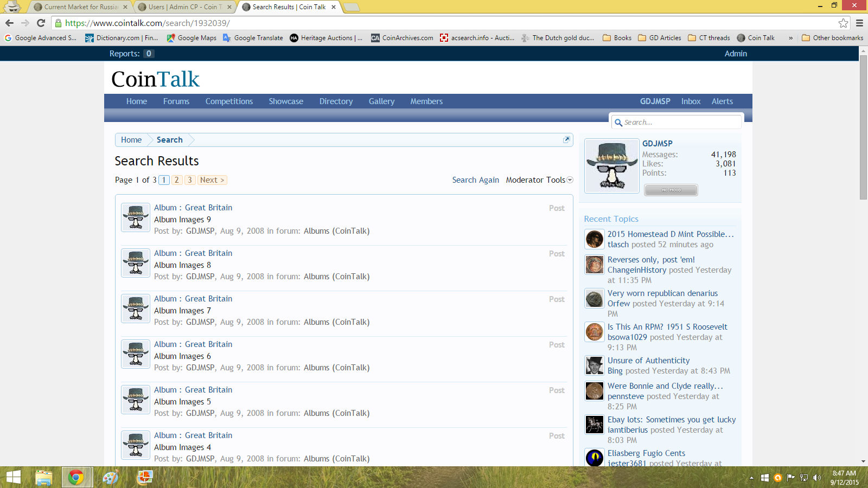Open the Reports counter link

point(131,54)
